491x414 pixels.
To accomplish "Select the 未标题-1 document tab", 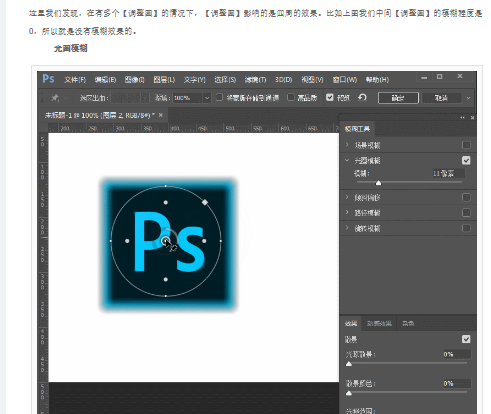I will tap(99, 115).
